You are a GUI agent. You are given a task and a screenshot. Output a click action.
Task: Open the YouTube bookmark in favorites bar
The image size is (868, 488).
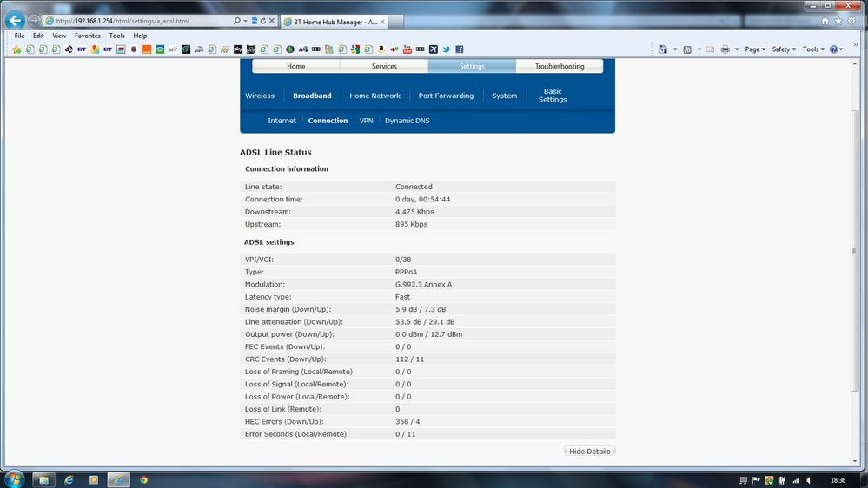click(x=407, y=49)
